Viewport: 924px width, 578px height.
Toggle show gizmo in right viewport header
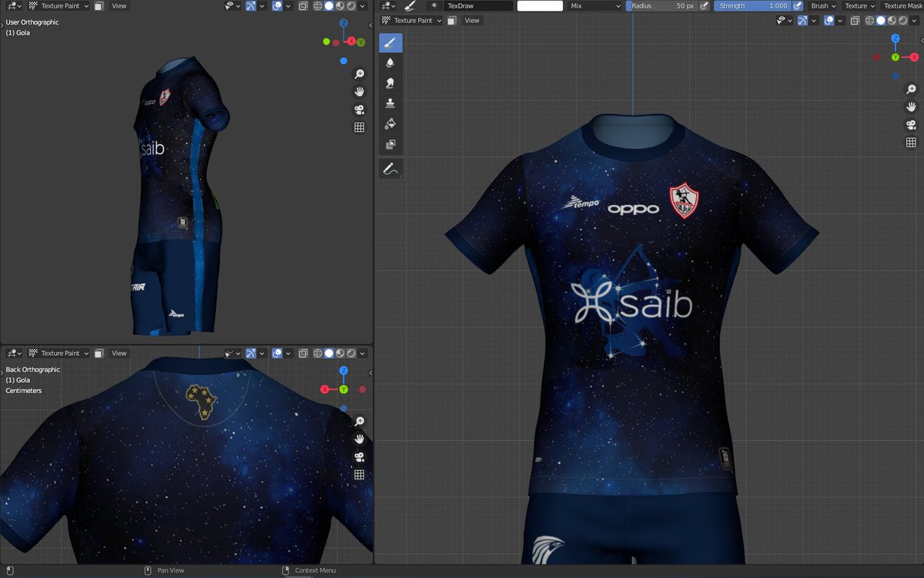(x=804, y=21)
